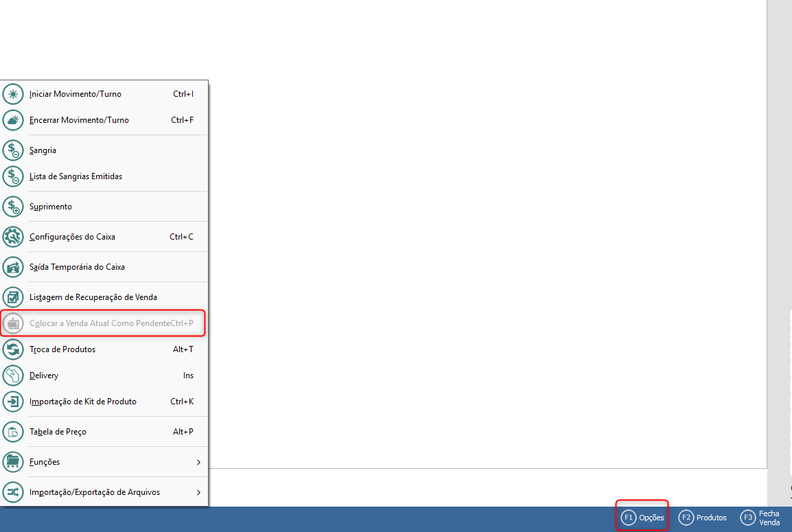
Task: Select Troca de Produtos menu item
Action: [104, 349]
